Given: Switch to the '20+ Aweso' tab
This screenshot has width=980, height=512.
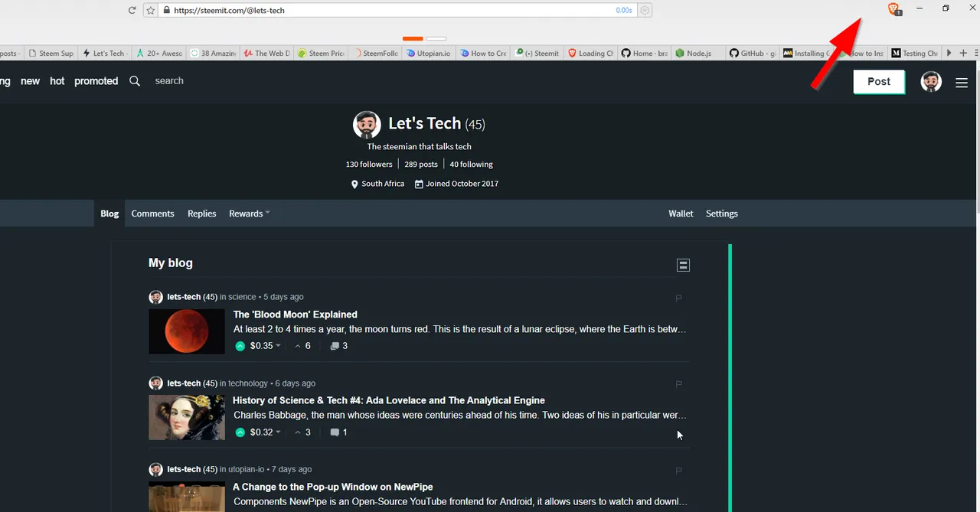Looking at the screenshot, I should click(159, 54).
